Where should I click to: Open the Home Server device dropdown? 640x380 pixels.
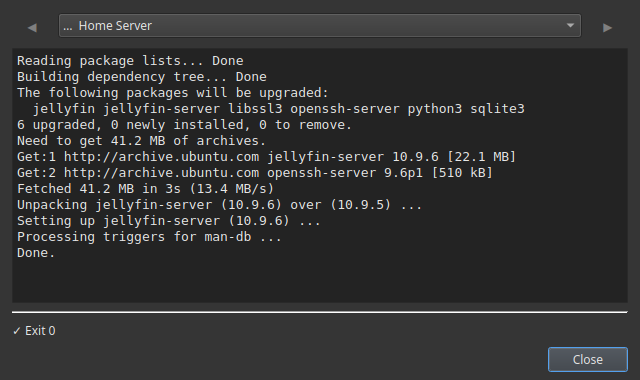tap(320, 26)
